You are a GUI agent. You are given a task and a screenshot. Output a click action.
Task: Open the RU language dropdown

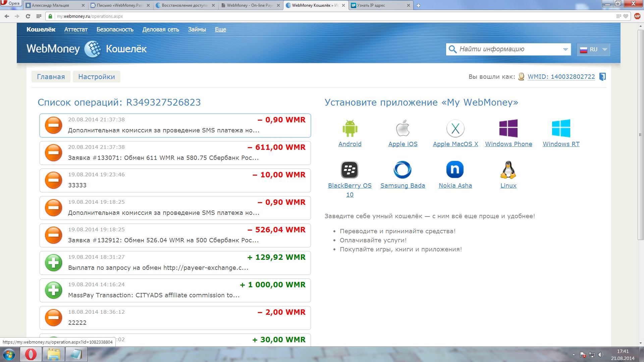point(593,49)
